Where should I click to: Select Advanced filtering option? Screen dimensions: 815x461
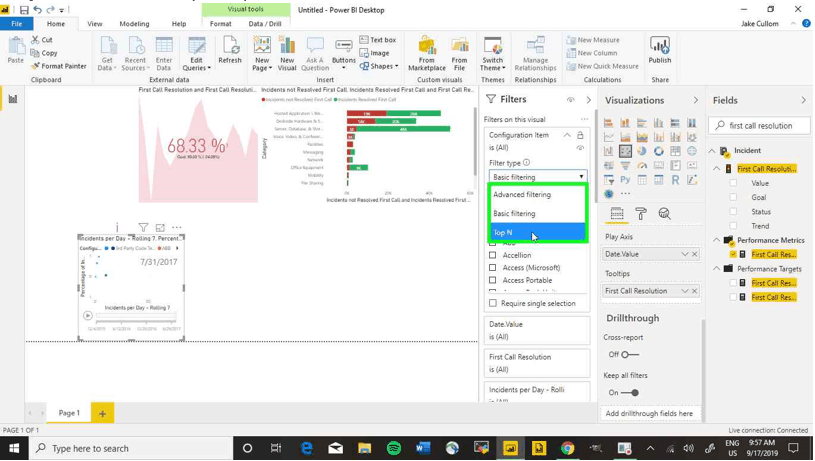tap(538, 194)
